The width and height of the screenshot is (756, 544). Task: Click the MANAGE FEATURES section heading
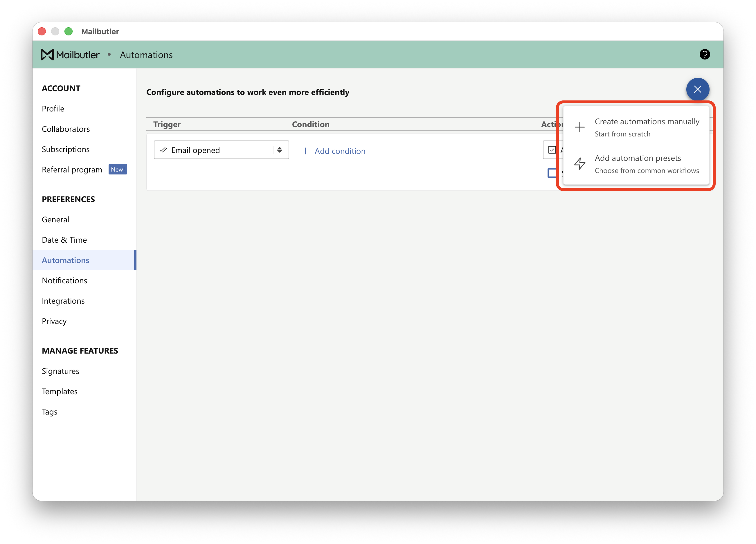click(80, 351)
